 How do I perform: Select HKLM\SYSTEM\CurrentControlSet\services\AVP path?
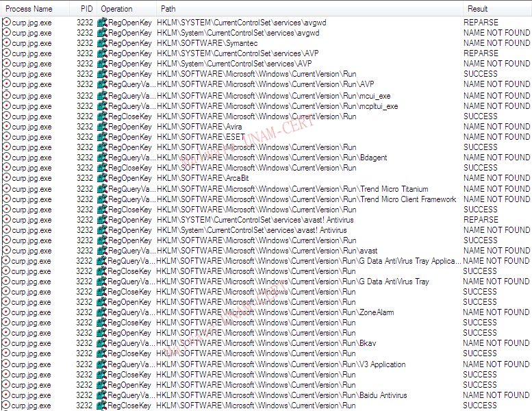[x=238, y=53]
